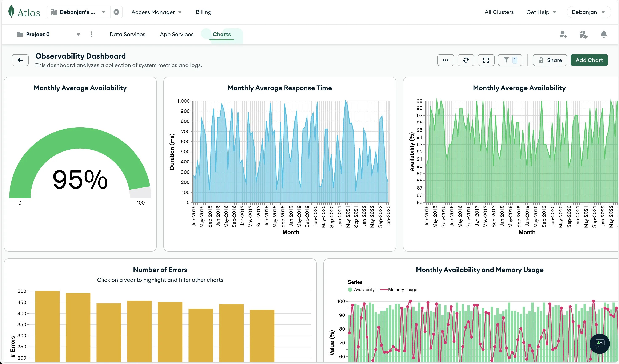This screenshot has width=619, height=364.
Task: Expand the Project 0 selector
Action: (78, 34)
